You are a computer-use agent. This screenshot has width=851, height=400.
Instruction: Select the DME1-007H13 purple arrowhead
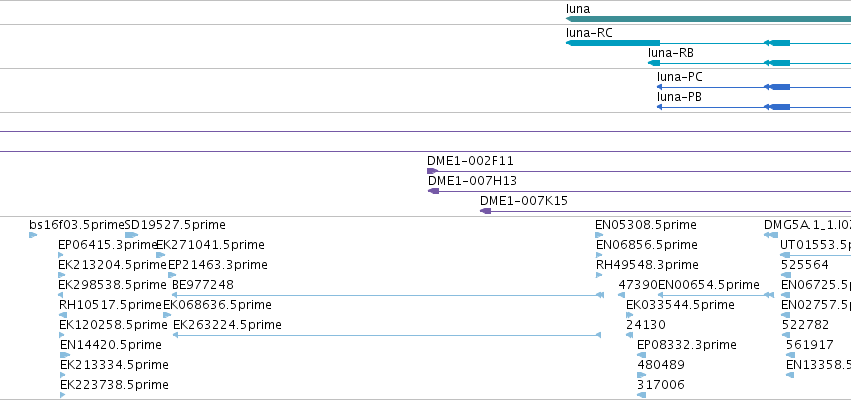[x=433, y=191]
